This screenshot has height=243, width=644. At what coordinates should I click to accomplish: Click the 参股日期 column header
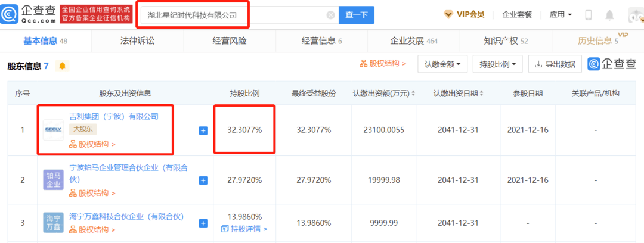pos(528,94)
